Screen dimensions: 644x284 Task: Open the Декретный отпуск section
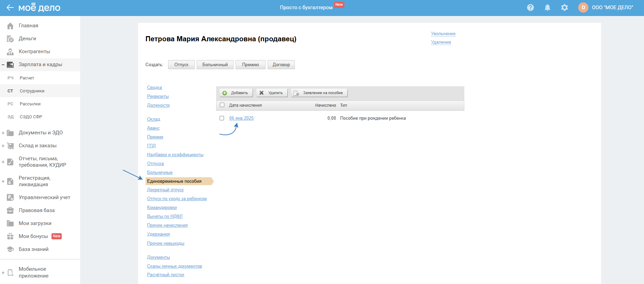(165, 190)
